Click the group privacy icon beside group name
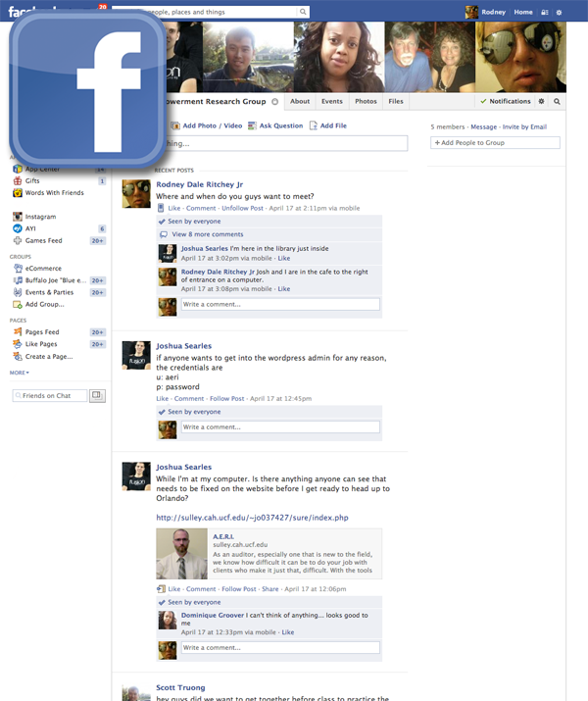This screenshot has width=588, height=701. pyautogui.click(x=275, y=102)
